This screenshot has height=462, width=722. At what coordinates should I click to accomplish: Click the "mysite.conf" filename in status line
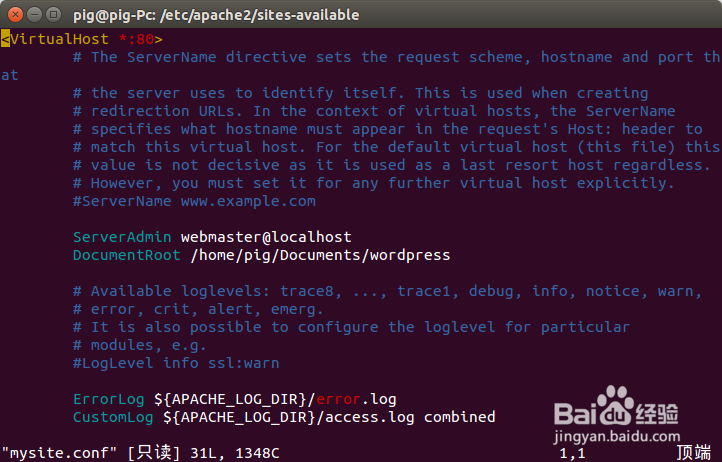(x=57, y=453)
